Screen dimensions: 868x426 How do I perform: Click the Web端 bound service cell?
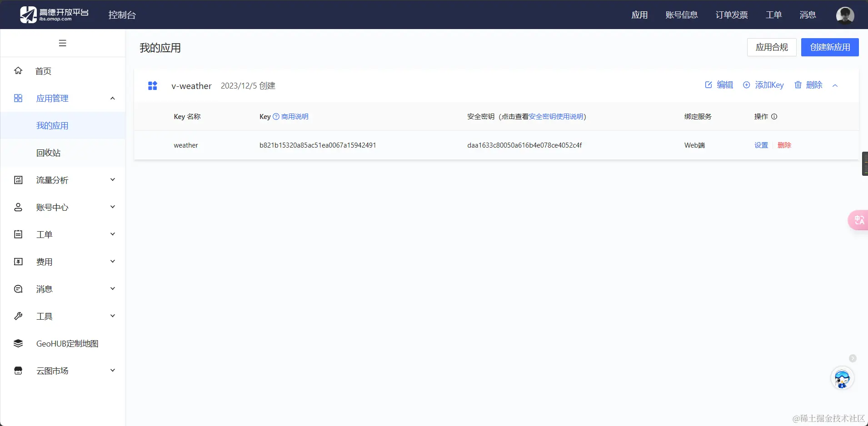coord(694,145)
